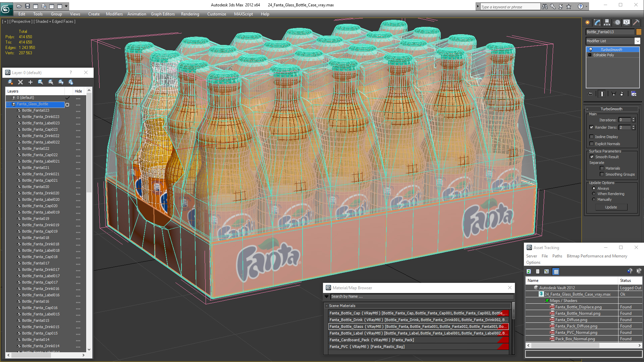Enable Isoline Display checkbox
The height and width of the screenshot is (362, 644).
coord(592,137)
